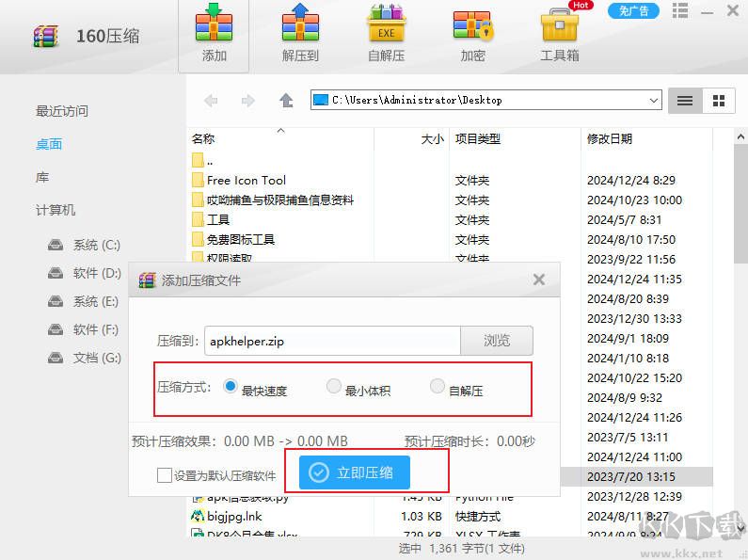
Task: Click the 浏览 (Browse) button
Action: click(497, 341)
